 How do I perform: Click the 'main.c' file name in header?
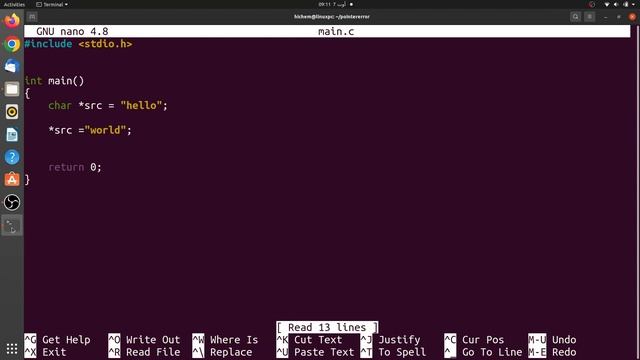(x=336, y=31)
